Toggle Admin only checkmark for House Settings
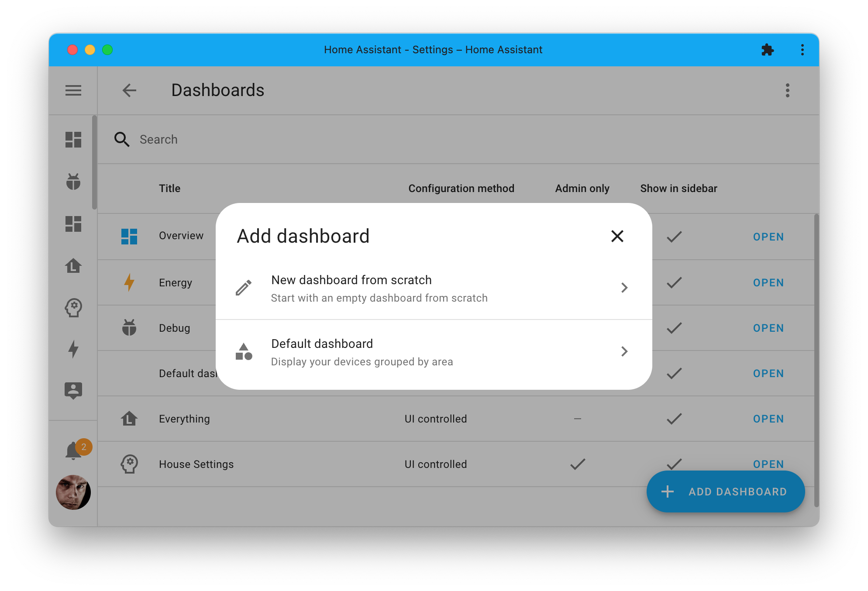868x591 pixels. 577,464
